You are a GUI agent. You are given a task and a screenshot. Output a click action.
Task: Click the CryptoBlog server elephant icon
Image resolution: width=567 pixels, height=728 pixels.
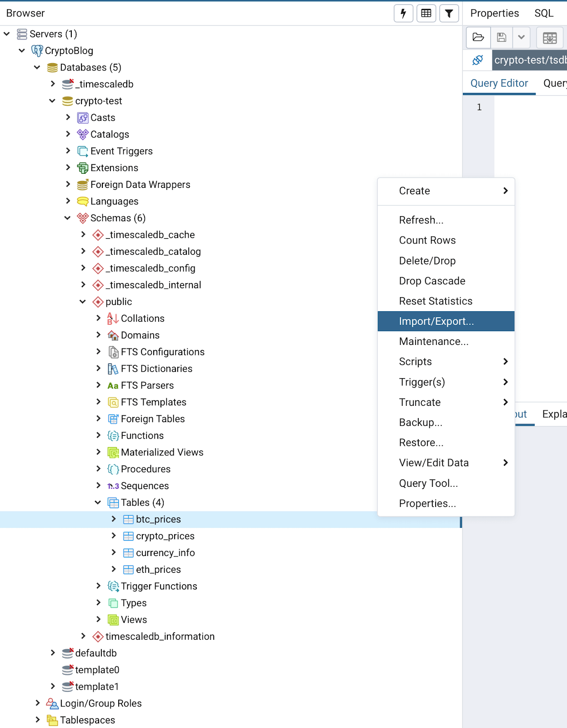click(37, 51)
